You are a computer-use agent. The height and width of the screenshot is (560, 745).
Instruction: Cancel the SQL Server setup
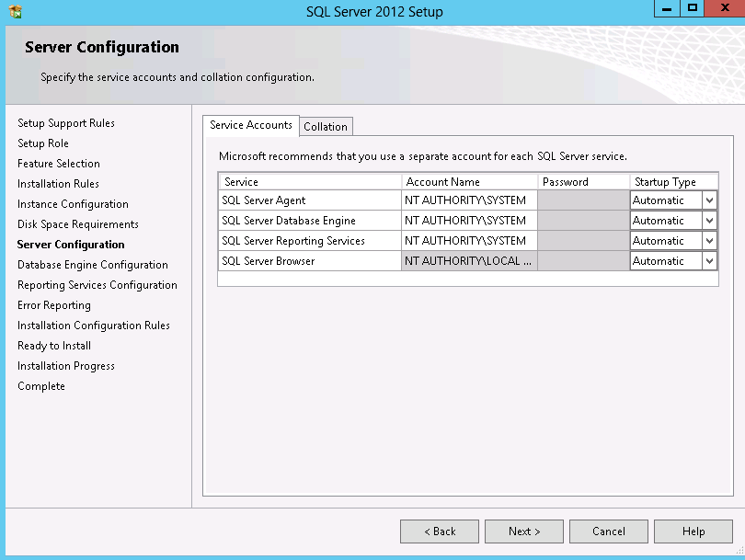tap(609, 531)
